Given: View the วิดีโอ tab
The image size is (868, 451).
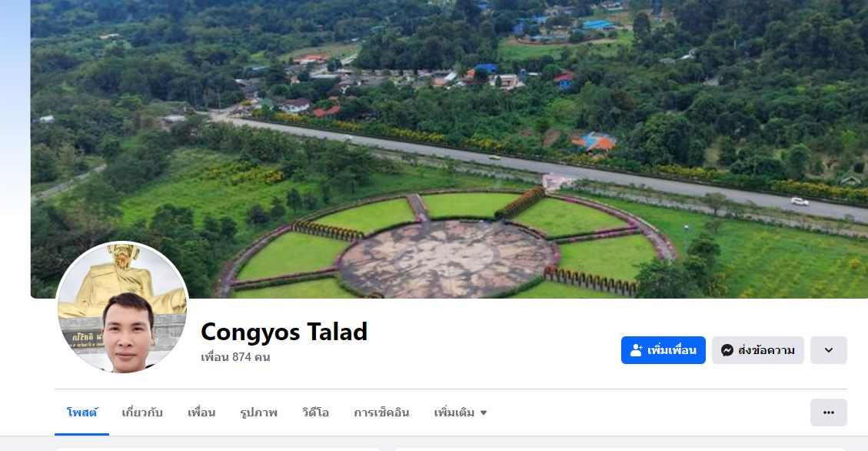Looking at the screenshot, I should click(315, 413).
